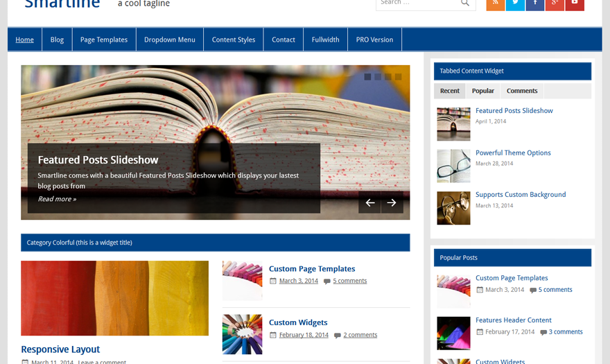
Task: Open Featured Posts Slideshow in Recent tab
Action: coord(514,110)
